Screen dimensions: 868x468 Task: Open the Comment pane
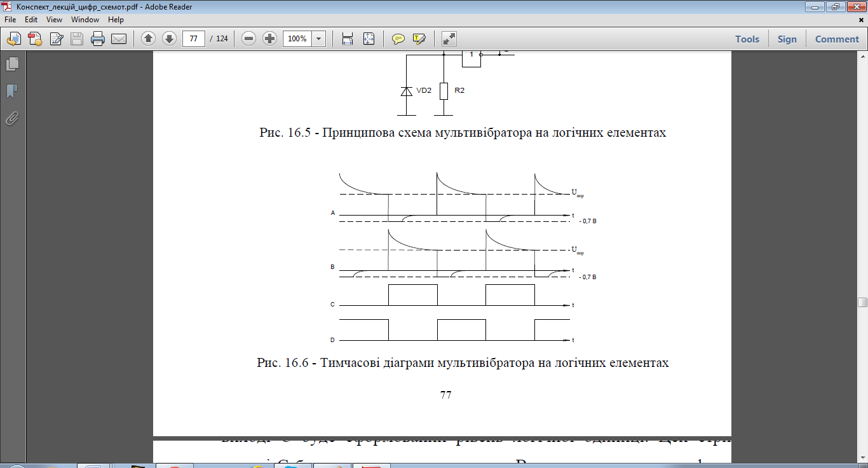[837, 39]
